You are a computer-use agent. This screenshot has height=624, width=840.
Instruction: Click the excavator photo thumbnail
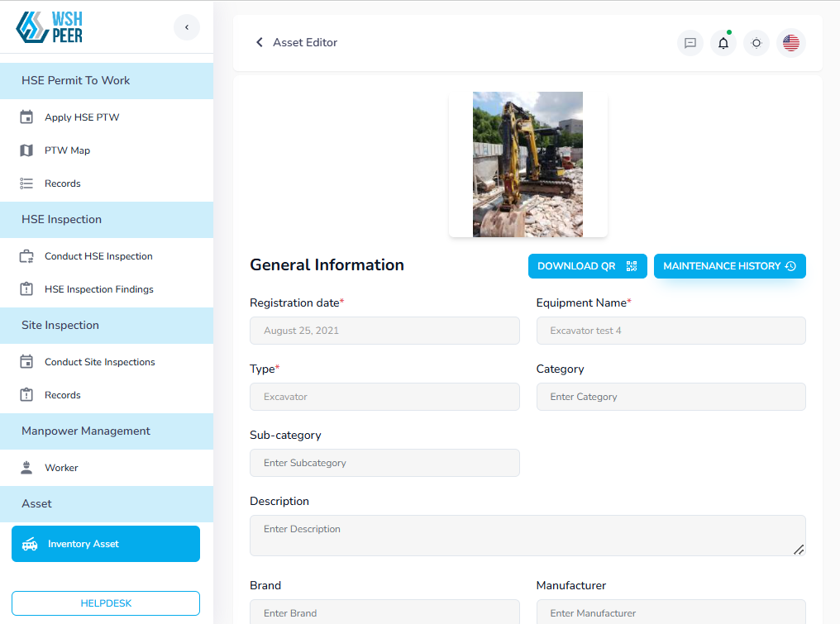click(527, 164)
